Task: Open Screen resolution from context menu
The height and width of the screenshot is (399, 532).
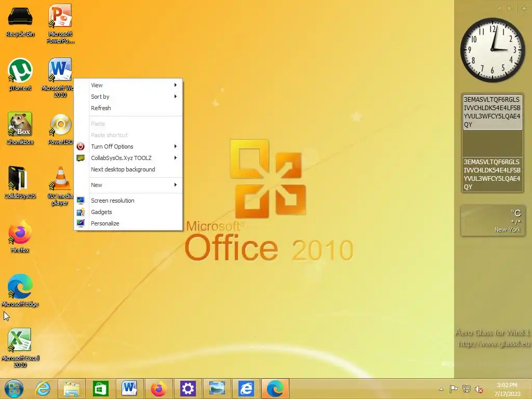Action: pos(128,201)
